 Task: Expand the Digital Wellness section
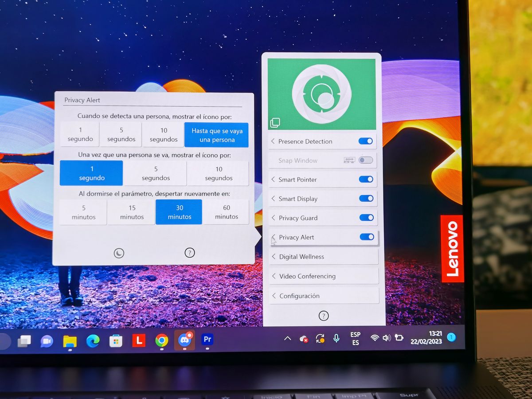coord(324,257)
